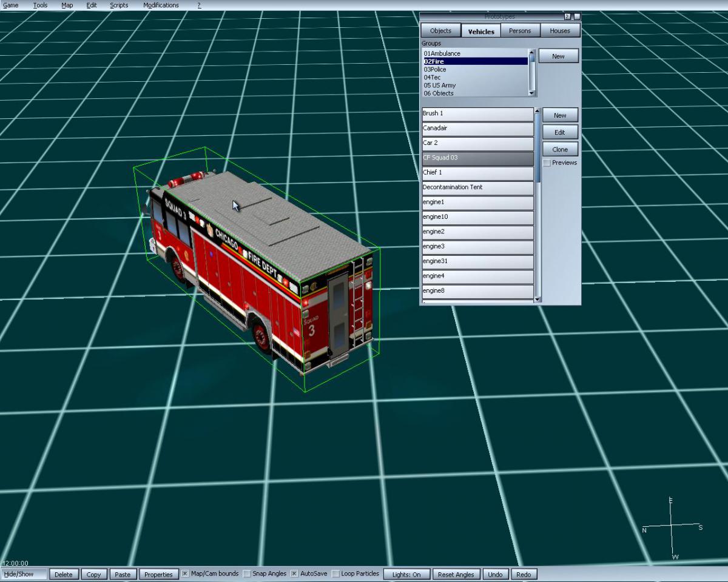Screen dimensions: 728x582
Task: Close the Prototypes panel
Action: pos(577,17)
